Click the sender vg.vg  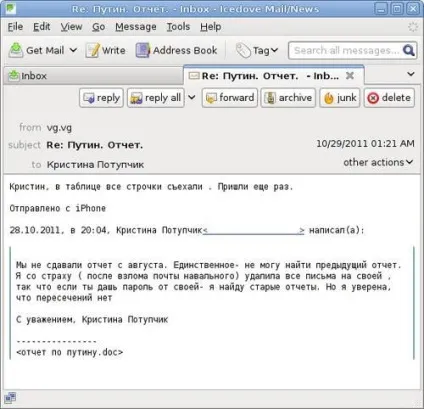click(59, 128)
